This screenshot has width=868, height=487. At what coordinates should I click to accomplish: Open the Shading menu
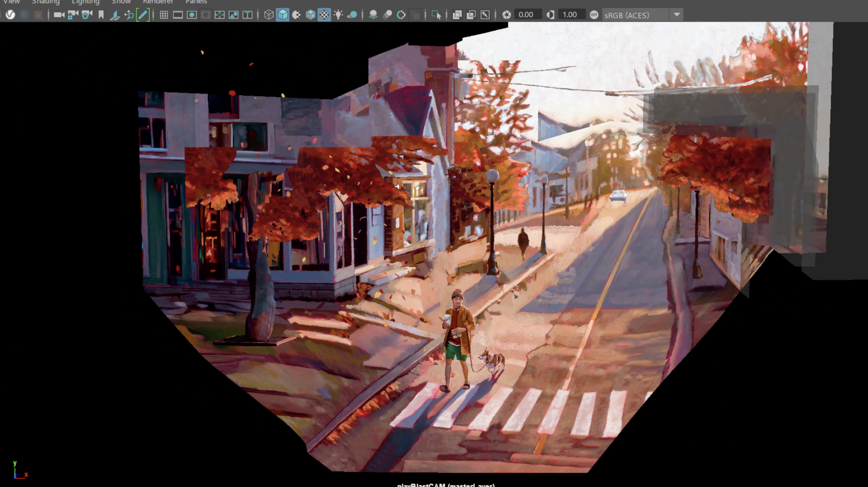[45, 2]
